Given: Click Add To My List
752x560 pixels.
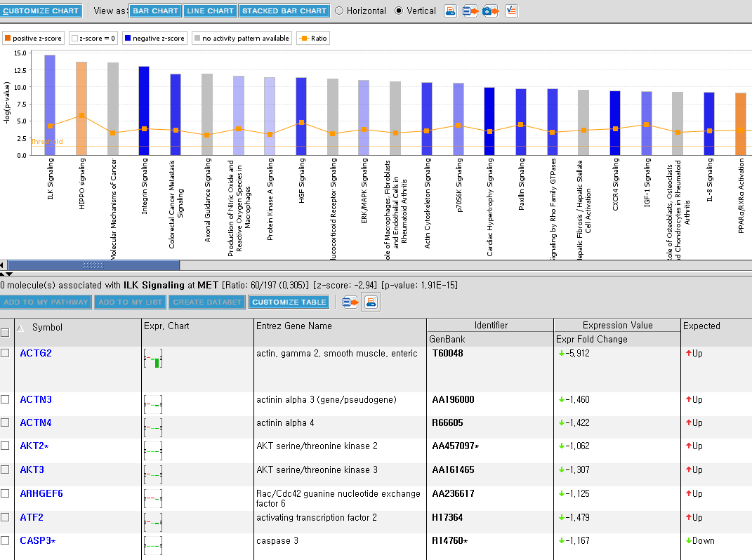Looking at the screenshot, I should (x=131, y=302).
